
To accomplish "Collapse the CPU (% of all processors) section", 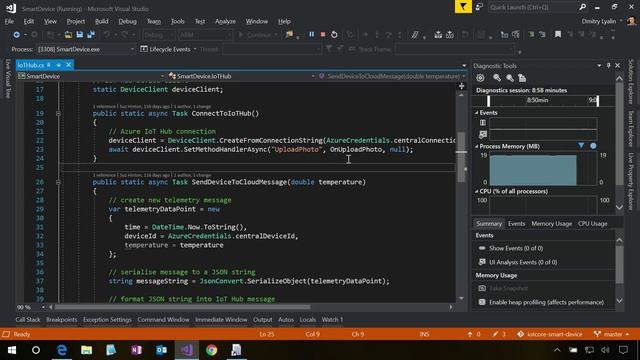I will [x=476, y=191].
